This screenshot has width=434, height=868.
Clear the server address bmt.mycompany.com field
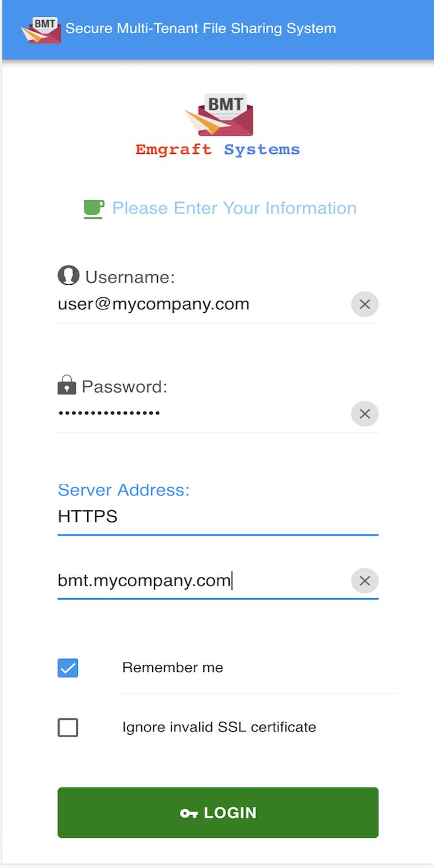click(x=365, y=581)
